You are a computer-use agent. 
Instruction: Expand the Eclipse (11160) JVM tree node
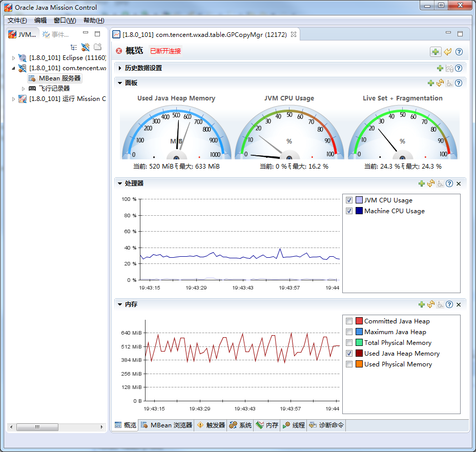click(x=14, y=58)
